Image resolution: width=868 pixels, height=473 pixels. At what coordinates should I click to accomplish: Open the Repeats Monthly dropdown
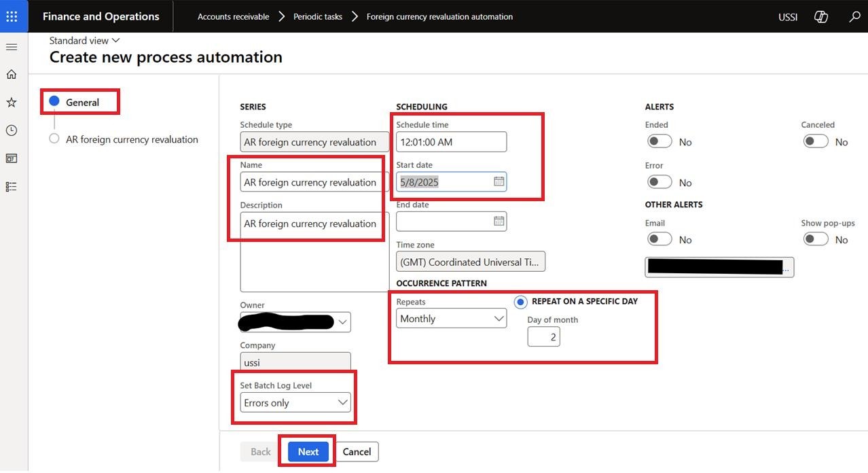click(x=452, y=318)
